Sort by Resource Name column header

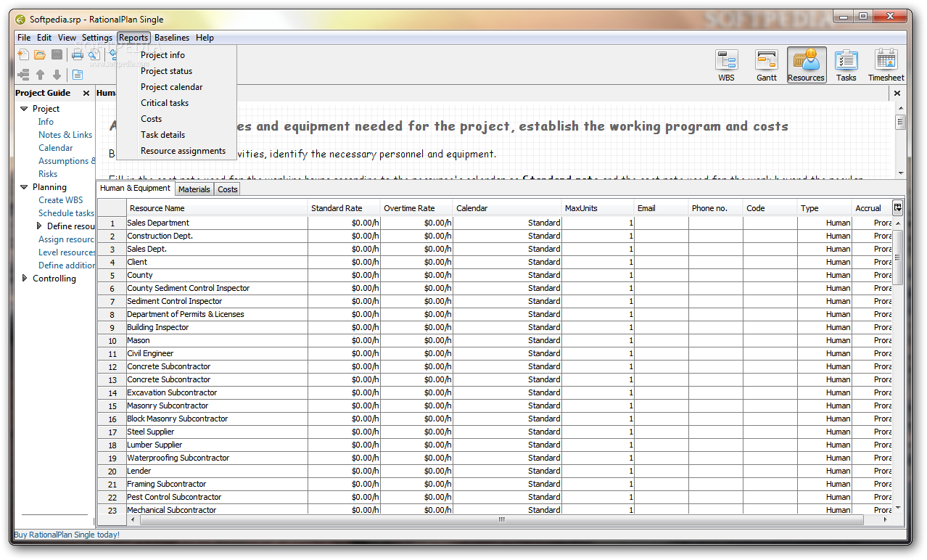click(217, 208)
